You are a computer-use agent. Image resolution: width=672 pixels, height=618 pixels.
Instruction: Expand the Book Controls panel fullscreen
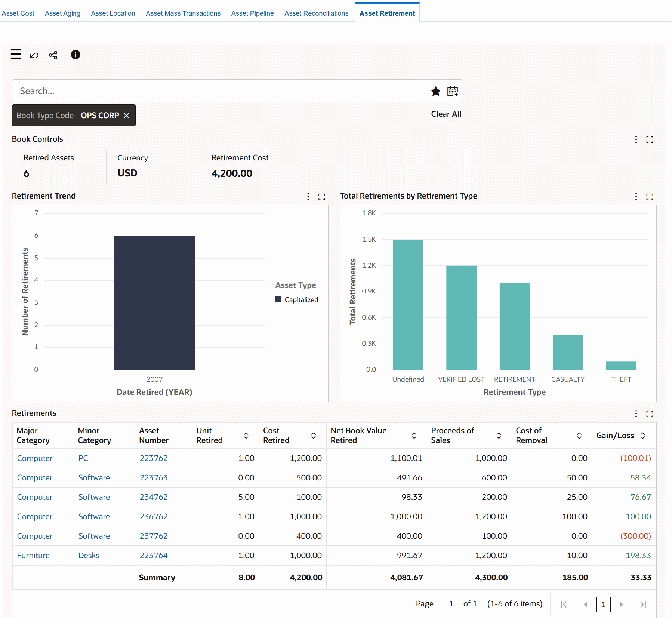(650, 139)
